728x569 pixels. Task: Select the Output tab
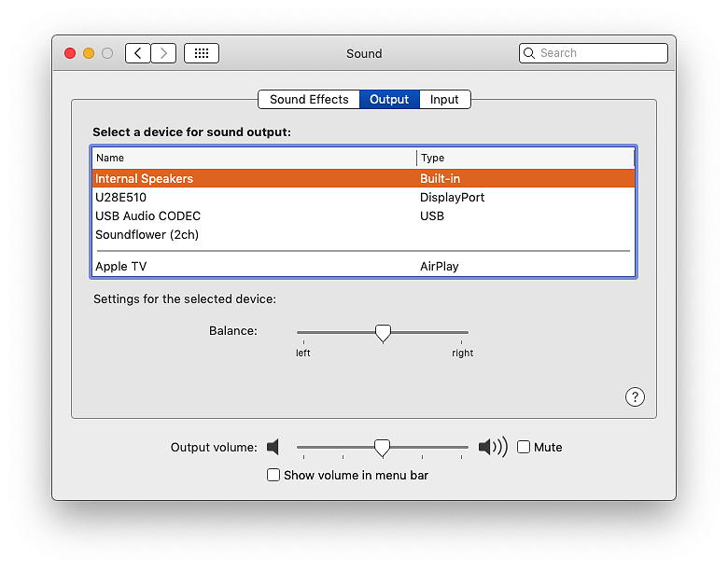click(389, 99)
